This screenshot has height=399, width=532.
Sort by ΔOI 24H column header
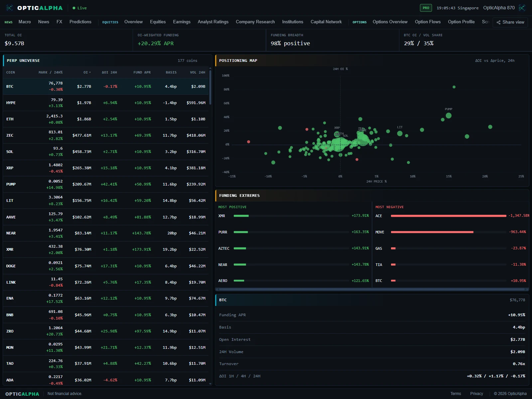pos(109,72)
